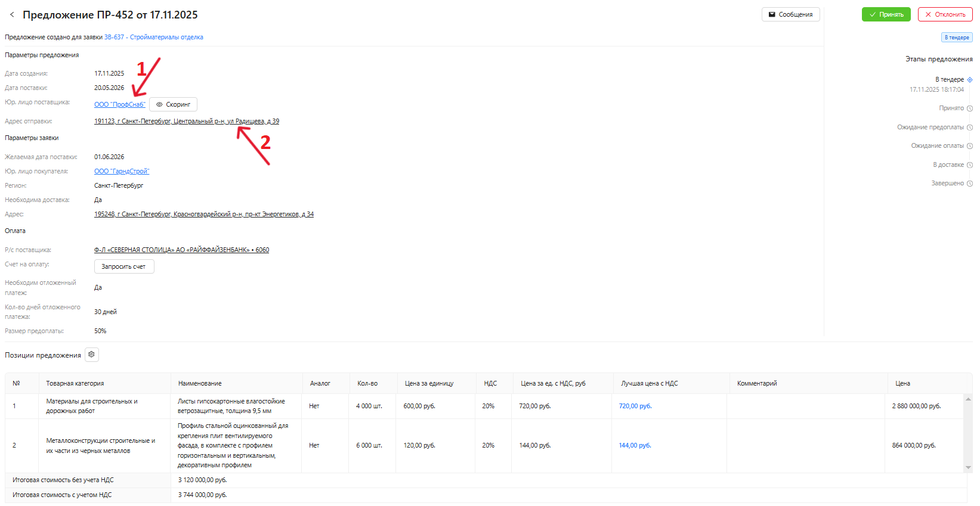View supplier Скоринг report
980x506 pixels.
(x=173, y=104)
